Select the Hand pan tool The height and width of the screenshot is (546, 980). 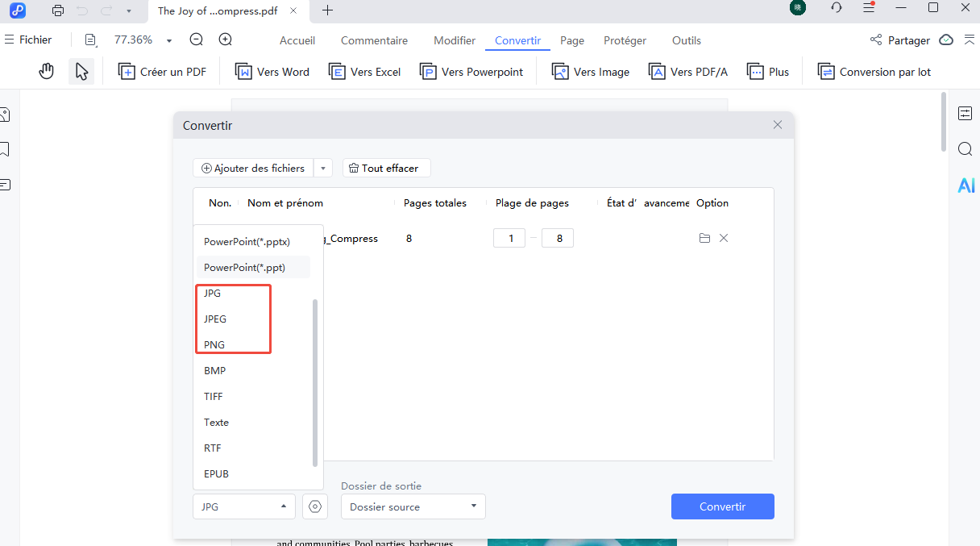tap(46, 71)
